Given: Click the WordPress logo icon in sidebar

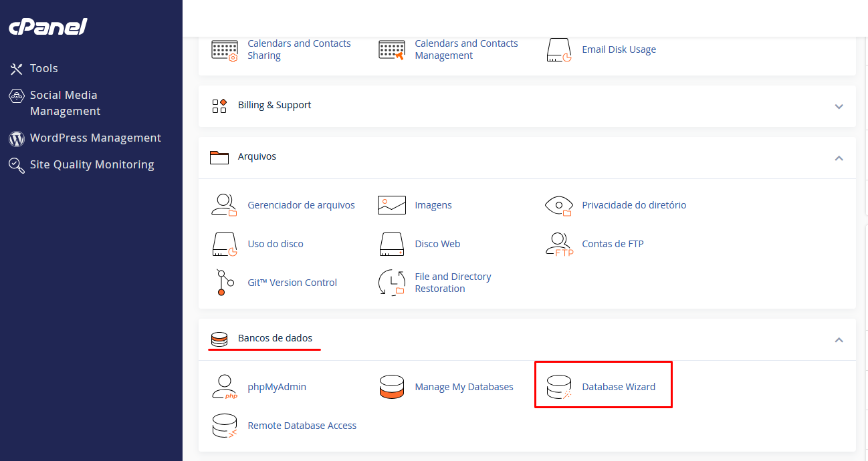Looking at the screenshot, I should 17,138.
